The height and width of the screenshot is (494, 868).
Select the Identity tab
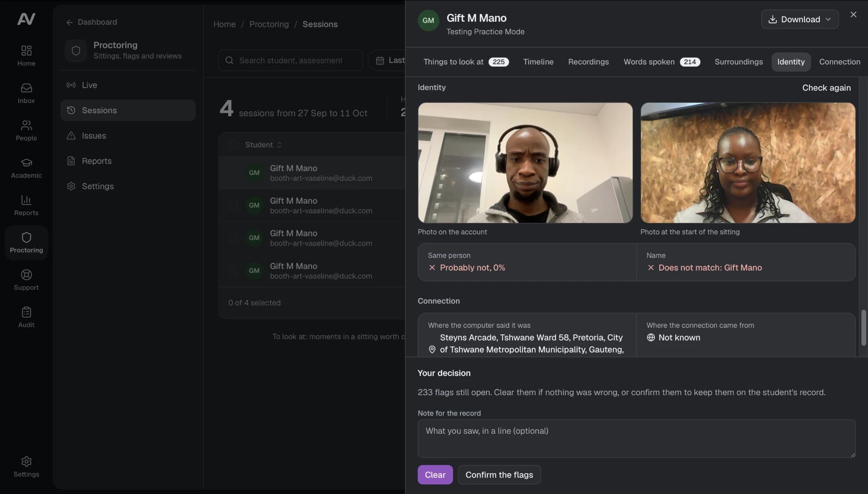pyautogui.click(x=791, y=62)
